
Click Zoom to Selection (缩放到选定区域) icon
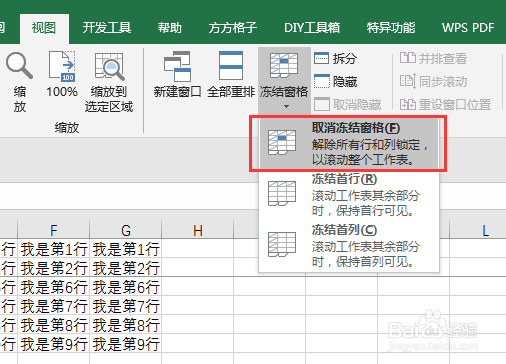[x=109, y=66]
